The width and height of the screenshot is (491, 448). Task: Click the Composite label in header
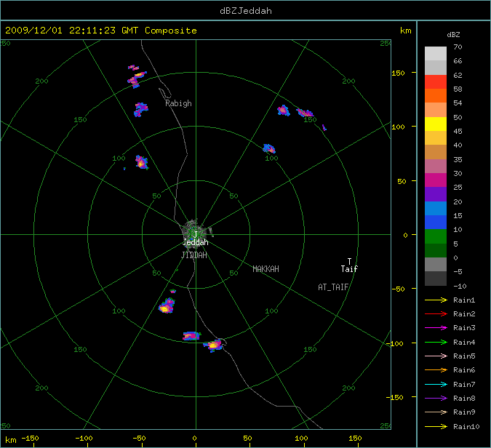171,31
